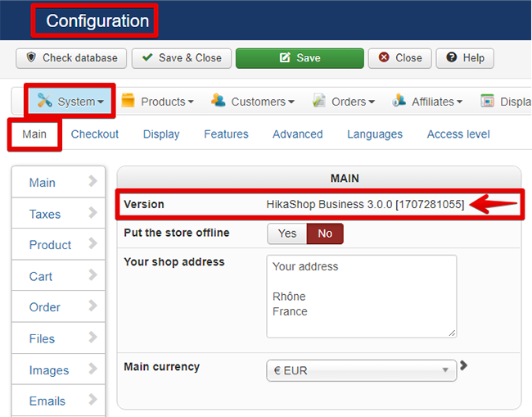Image resolution: width=532 pixels, height=417 pixels.
Task: Click the shield icon on Check database
Action: 31,57
